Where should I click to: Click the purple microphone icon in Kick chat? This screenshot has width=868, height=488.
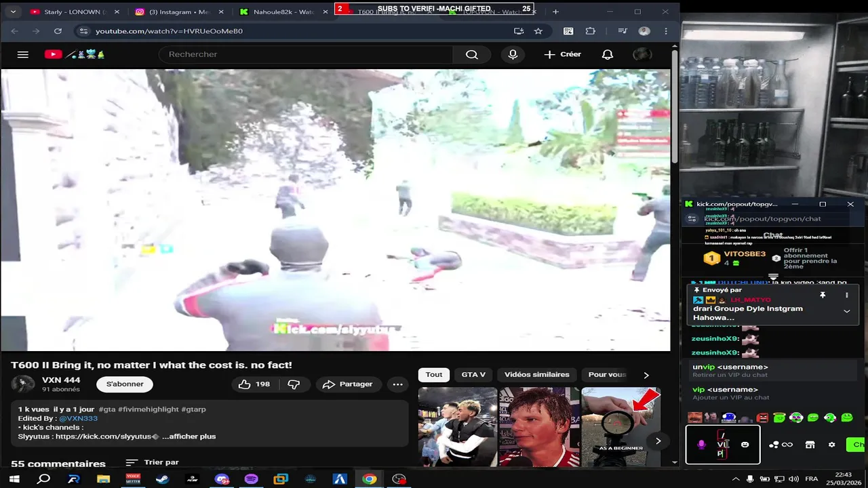click(702, 445)
